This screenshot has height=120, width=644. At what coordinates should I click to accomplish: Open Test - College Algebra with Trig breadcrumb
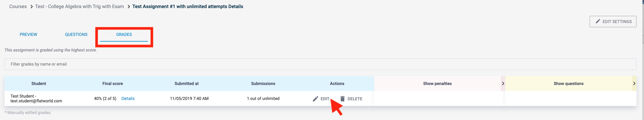point(79,6)
